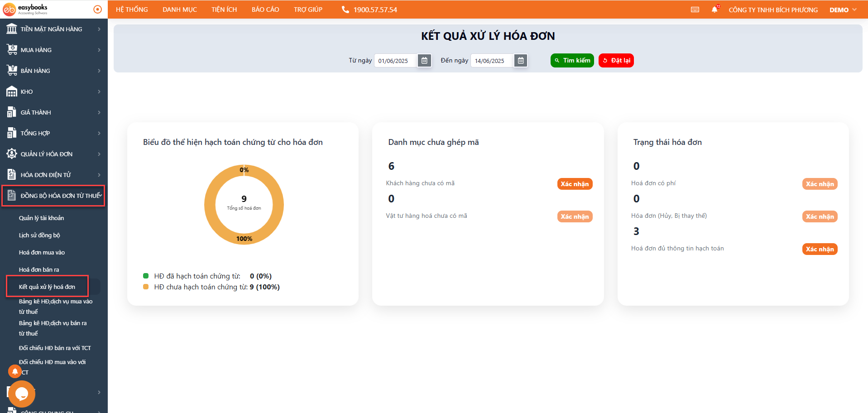Click the easybooks logo
The height and width of the screenshot is (413, 868).
click(25, 9)
